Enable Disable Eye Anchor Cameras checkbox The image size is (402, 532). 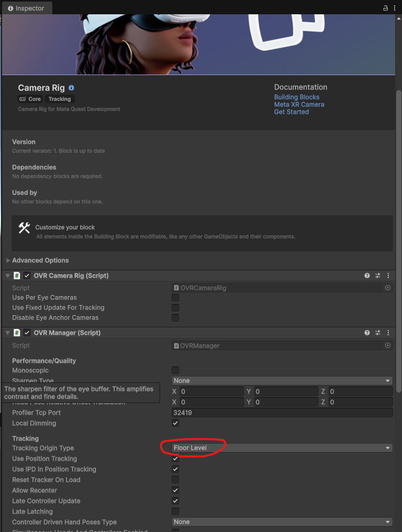point(175,318)
